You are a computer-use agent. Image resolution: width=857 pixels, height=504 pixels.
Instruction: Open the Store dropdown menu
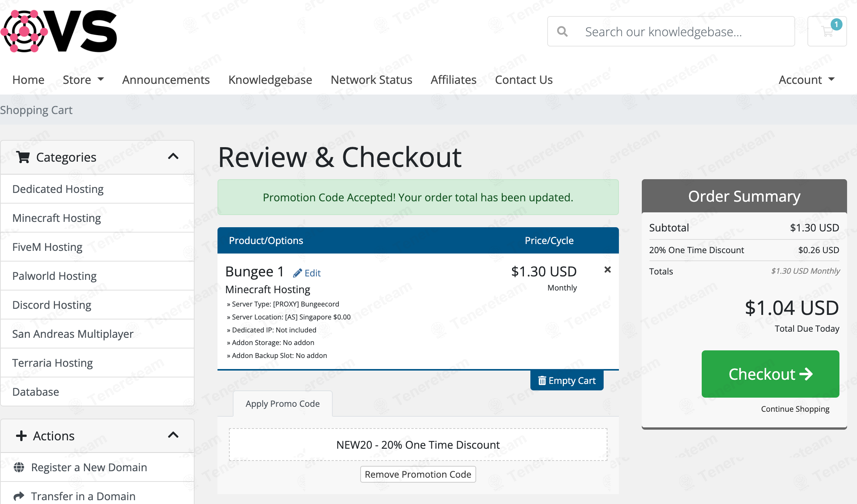(83, 80)
